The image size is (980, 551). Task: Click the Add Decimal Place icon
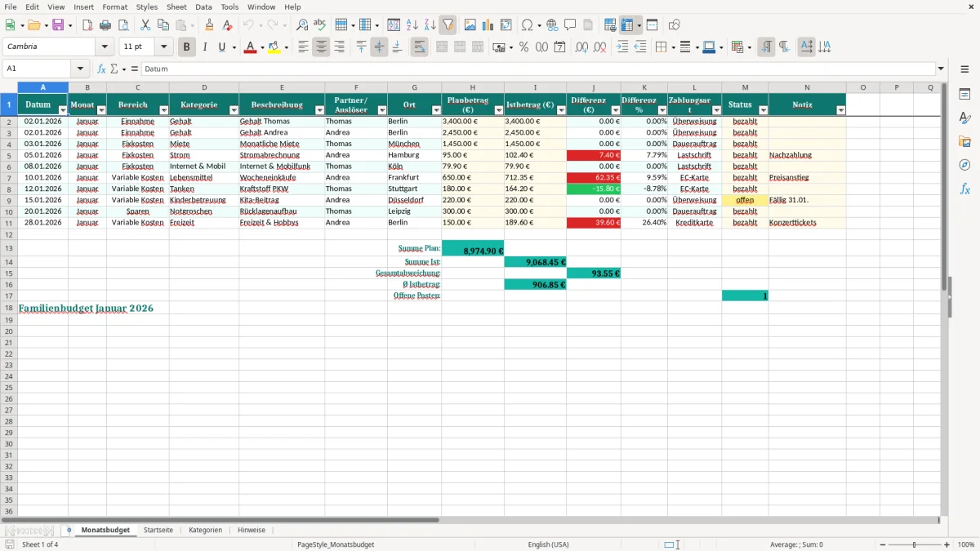point(581,47)
